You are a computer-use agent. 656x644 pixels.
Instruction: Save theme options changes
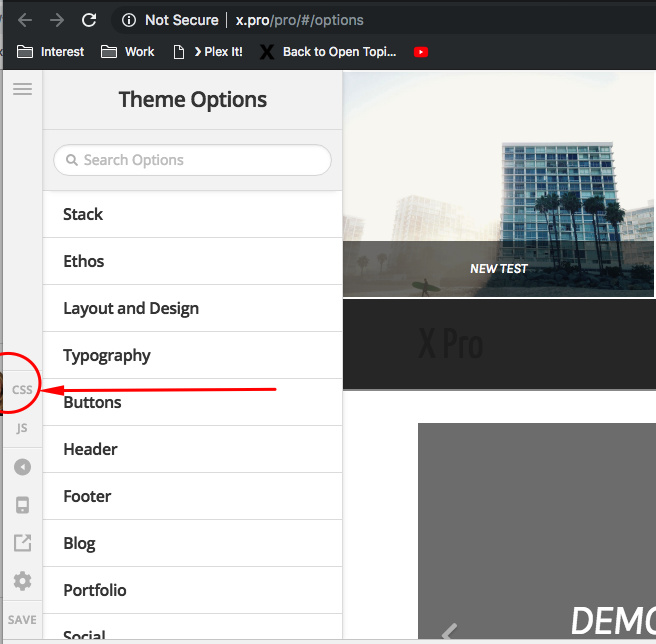22,620
